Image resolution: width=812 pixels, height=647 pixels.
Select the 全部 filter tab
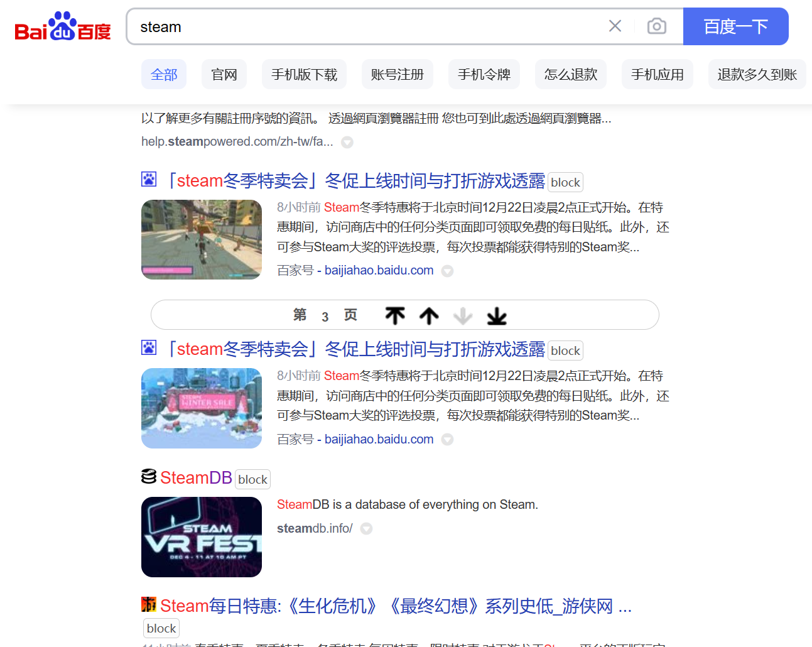164,75
